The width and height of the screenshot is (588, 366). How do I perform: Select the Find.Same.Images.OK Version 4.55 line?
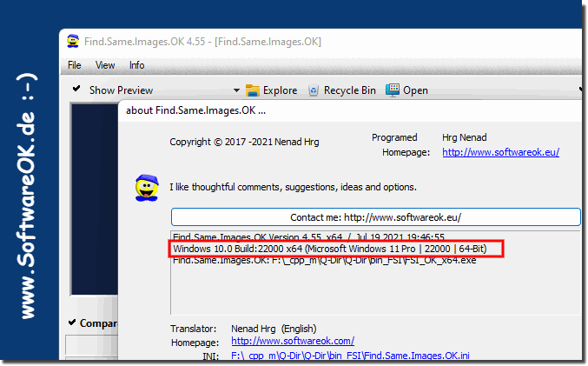pos(308,237)
